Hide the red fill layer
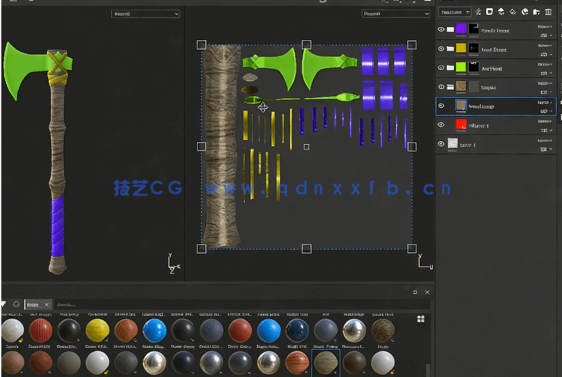 pos(441,124)
